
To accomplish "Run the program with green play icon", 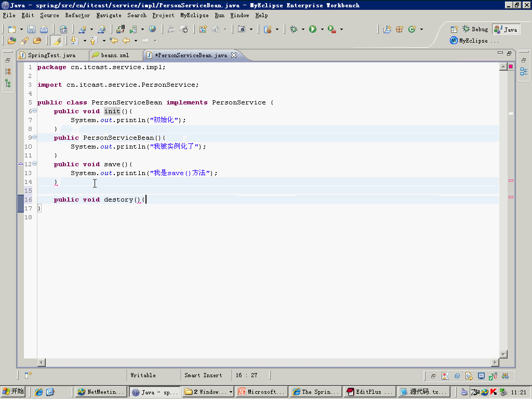I will click(312, 29).
